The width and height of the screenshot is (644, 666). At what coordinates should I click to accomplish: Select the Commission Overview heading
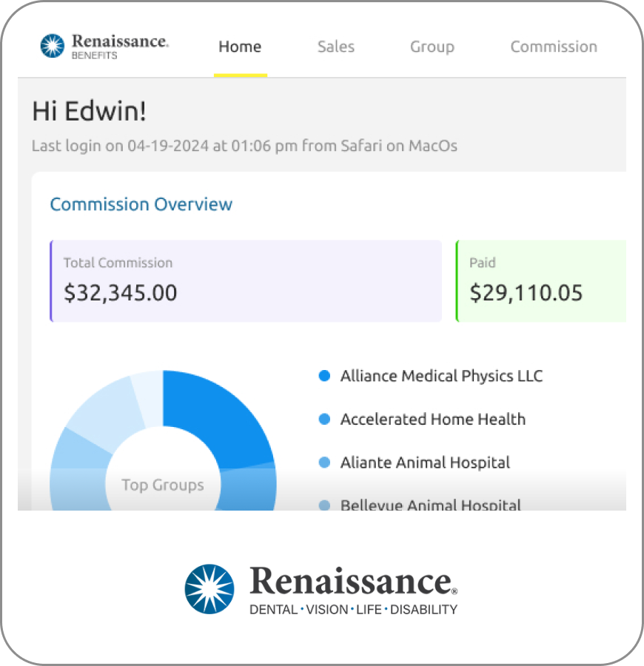tap(141, 204)
